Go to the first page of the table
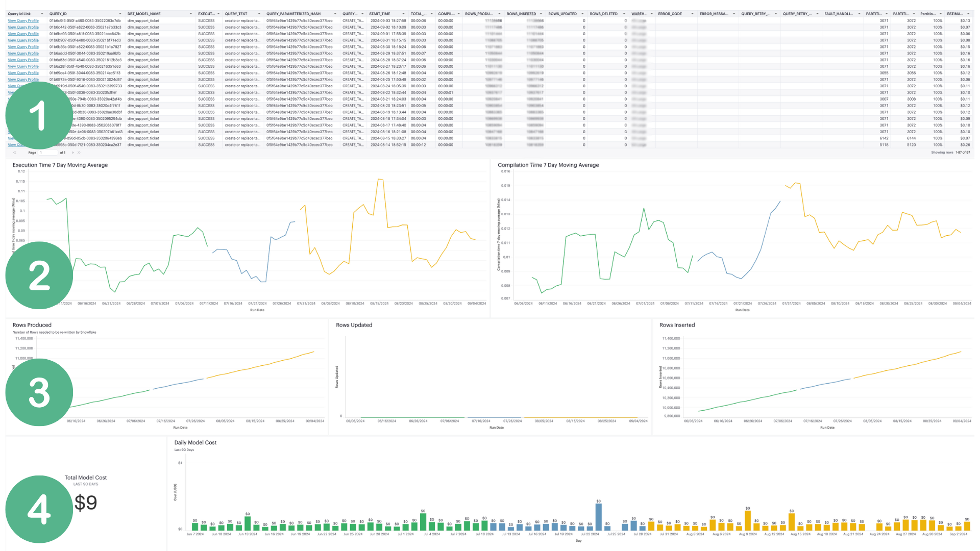Viewport: 980px width, 551px height. (15, 153)
